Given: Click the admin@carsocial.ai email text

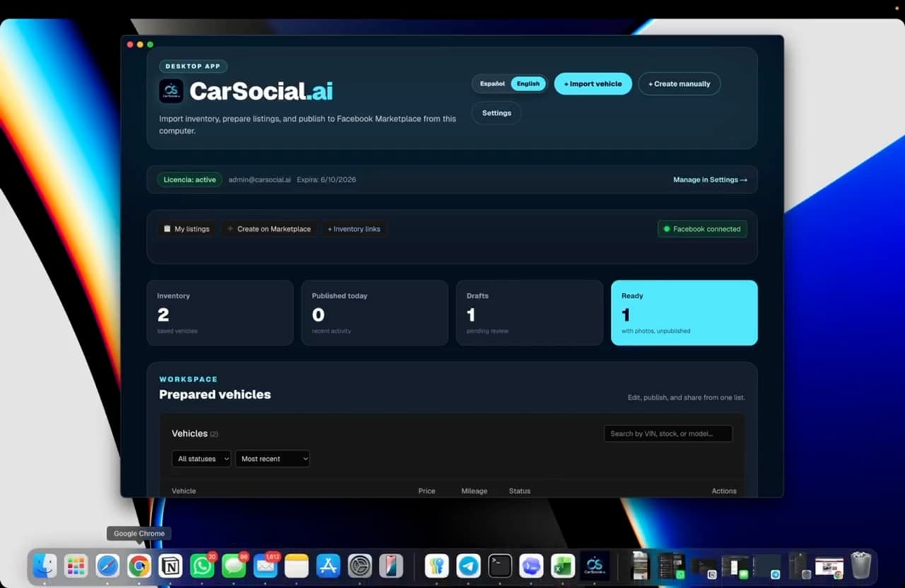Looking at the screenshot, I should pyautogui.click(x=259, y=180).
